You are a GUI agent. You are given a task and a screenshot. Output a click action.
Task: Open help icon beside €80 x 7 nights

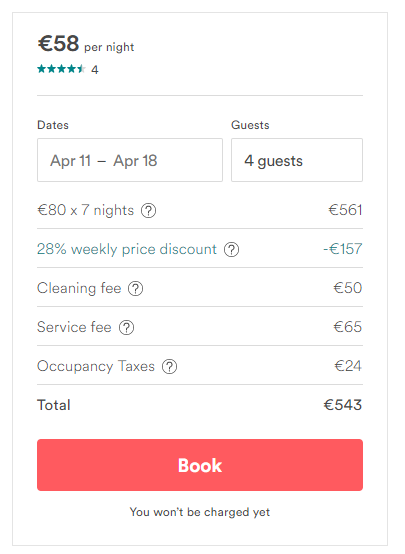click(x=148, y=211)
